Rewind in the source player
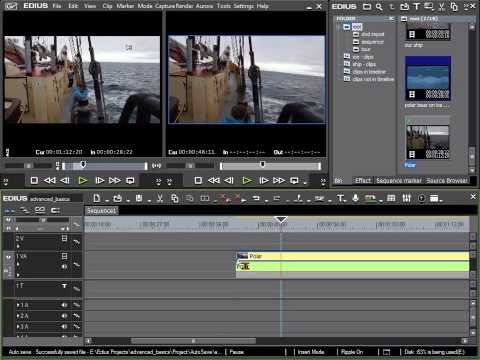The height and width of the screenshot is (360, 480). 50,180
